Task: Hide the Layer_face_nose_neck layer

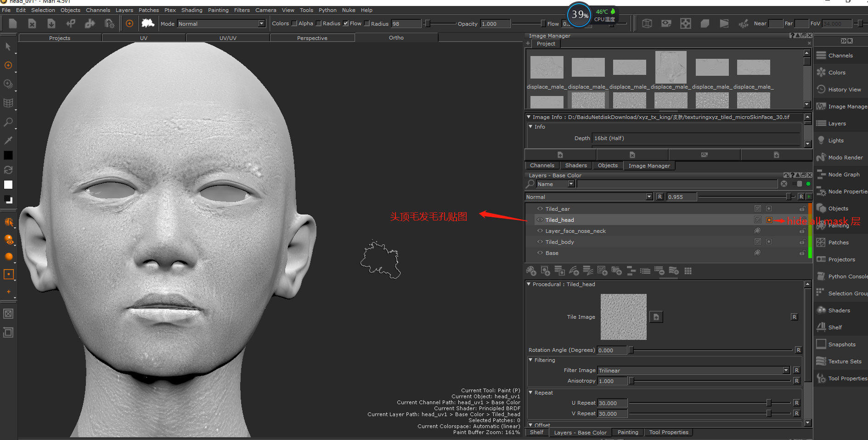Action: pyautogui.click(x=540, y=231)
